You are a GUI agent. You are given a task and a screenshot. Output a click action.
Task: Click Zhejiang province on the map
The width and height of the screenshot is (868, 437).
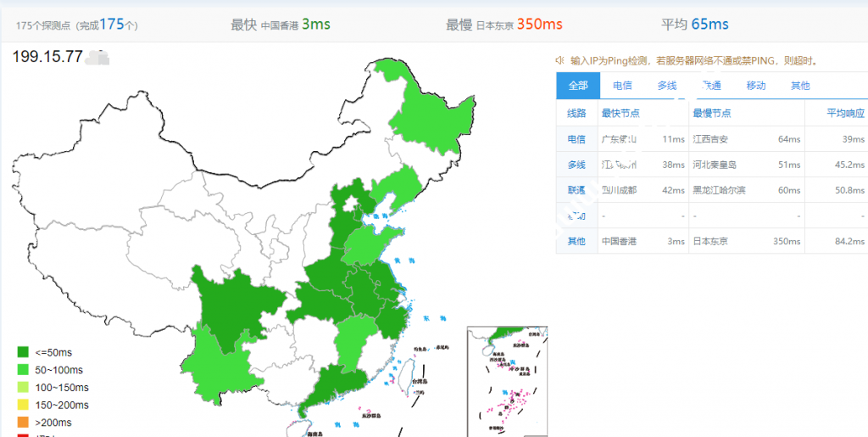point(392,322)
